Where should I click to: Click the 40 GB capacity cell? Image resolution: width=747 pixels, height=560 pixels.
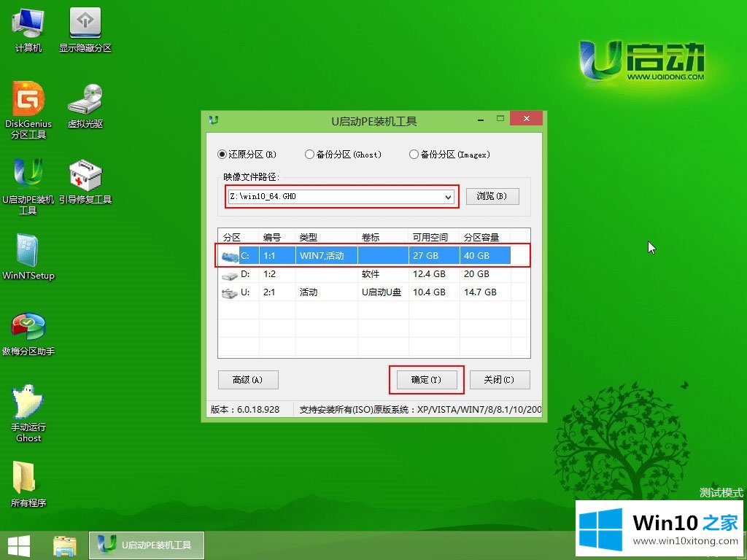coord(485,256)
